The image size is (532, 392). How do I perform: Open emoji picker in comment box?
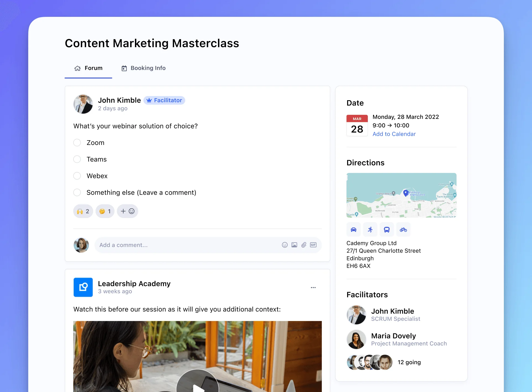[x=285, y=245]
